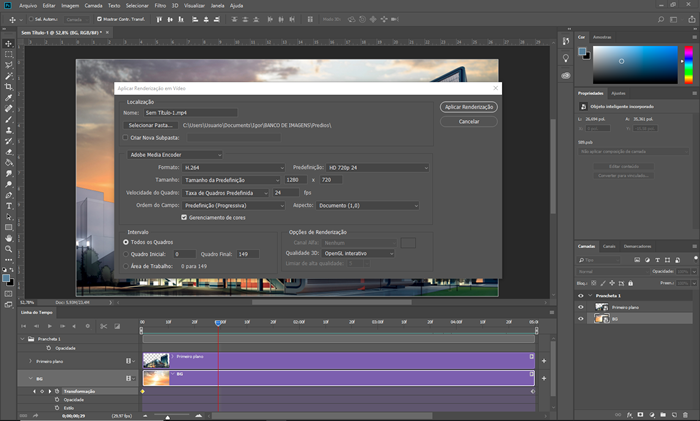Click the layer mask icon in Camadas
700x421 pixels.
tap(640, 415)
